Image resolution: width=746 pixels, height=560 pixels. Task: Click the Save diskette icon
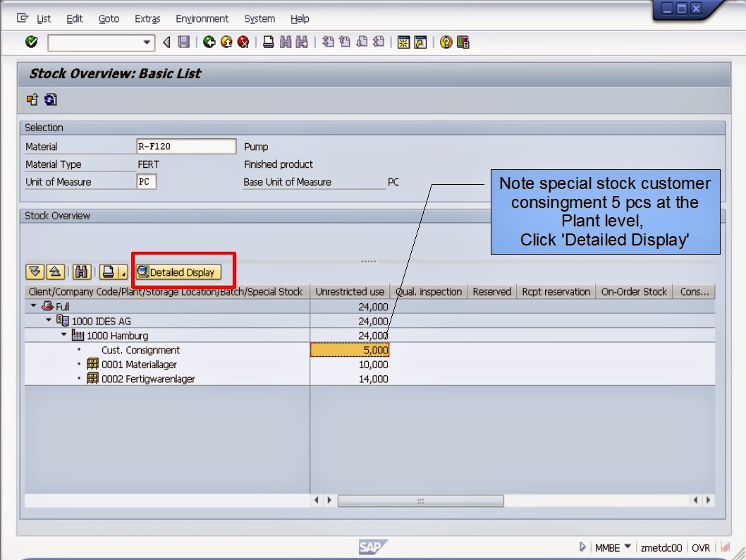[183, 42]
